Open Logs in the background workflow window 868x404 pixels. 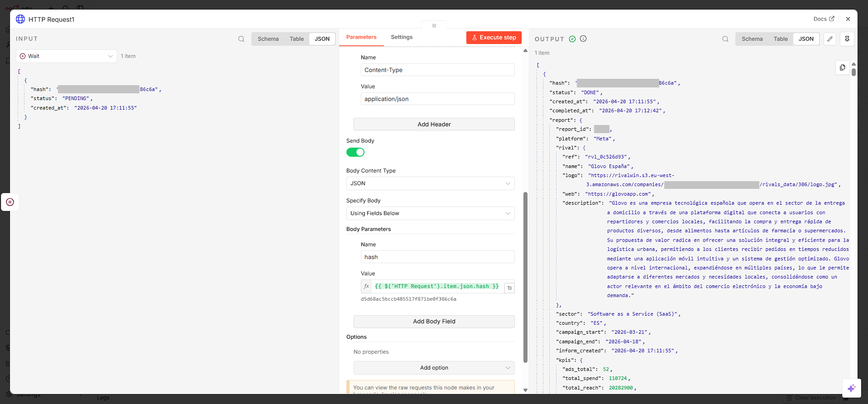tap(103, 398)
